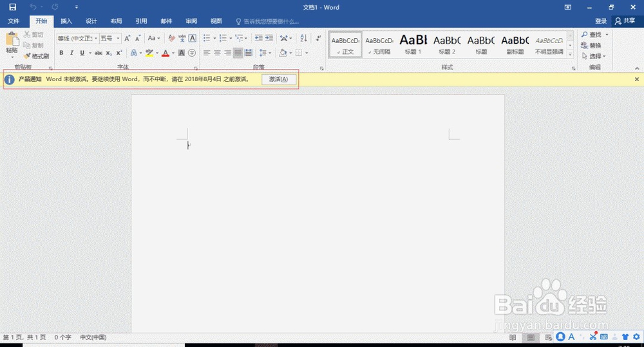
Task: Click the 共享 share button
Action: pyautogui.click(x=625, y=21)
